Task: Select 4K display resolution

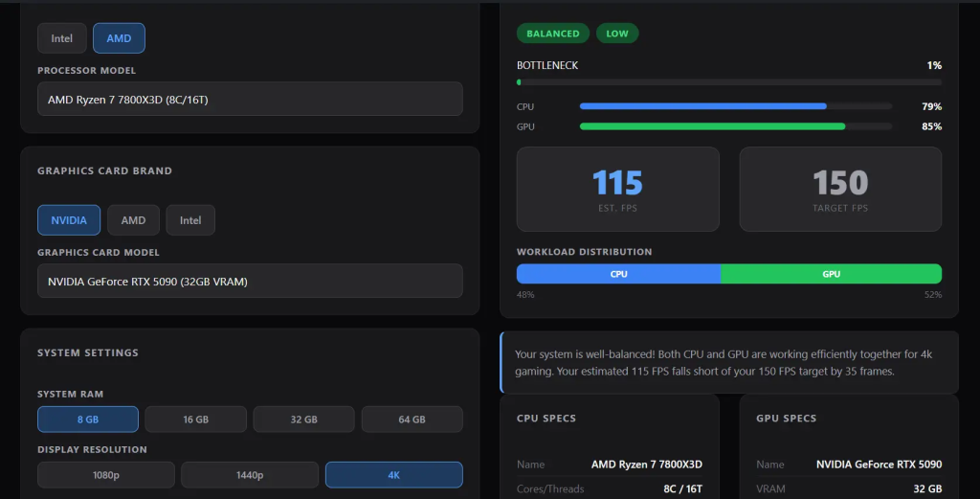Action: pyautogui.click(x=393, y=475)
